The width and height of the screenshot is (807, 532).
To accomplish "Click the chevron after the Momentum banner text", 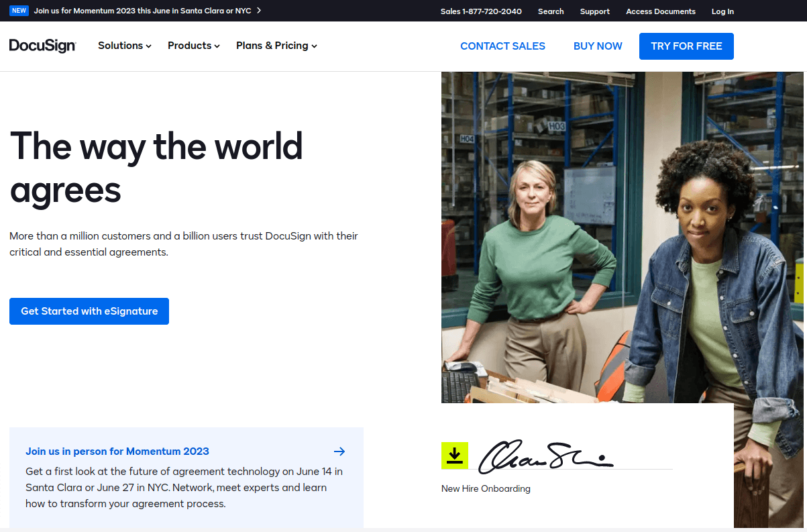I will 259,11.
